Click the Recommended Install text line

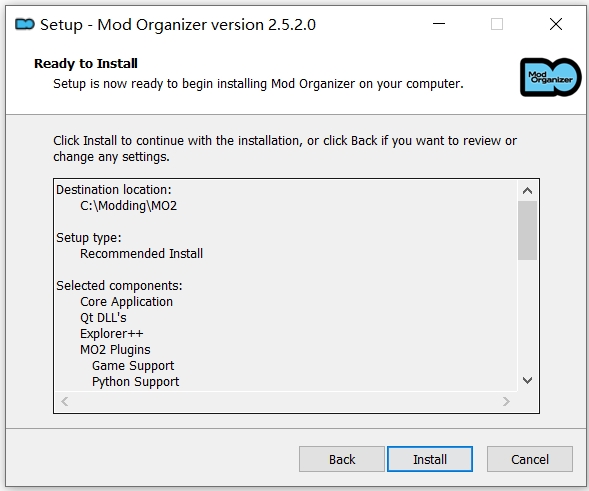click(x=141, y=254)
